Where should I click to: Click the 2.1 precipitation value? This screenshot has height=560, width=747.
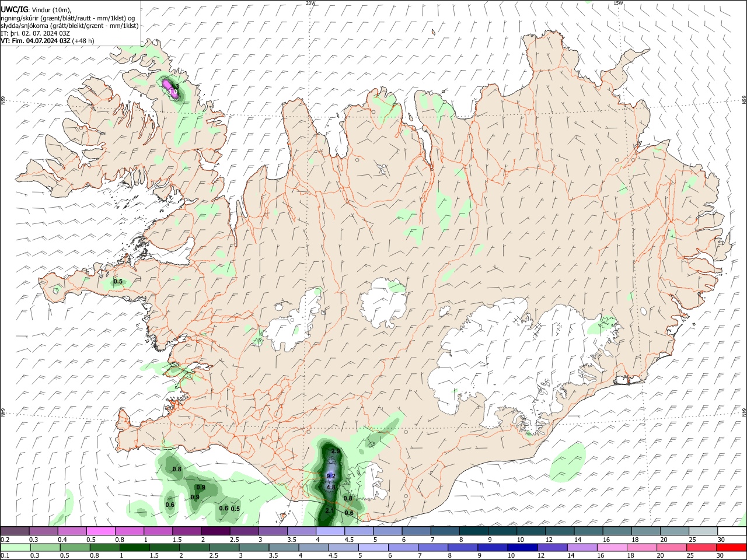tap(330, 510)
